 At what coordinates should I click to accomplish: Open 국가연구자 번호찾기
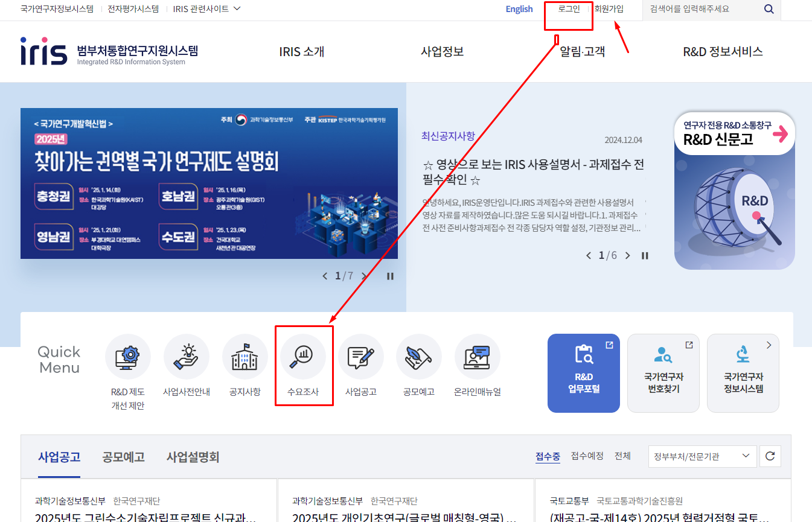tap(663, 374)
